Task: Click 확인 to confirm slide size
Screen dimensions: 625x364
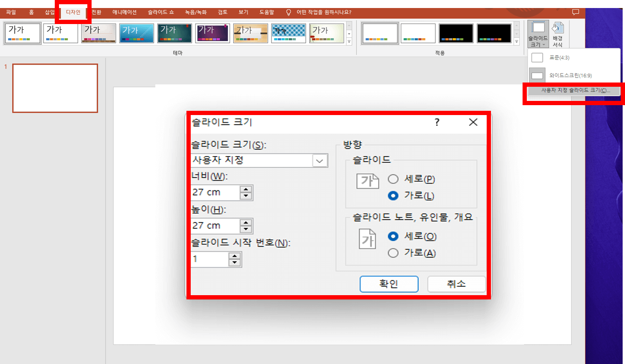Action: click(x=389, y=284)
